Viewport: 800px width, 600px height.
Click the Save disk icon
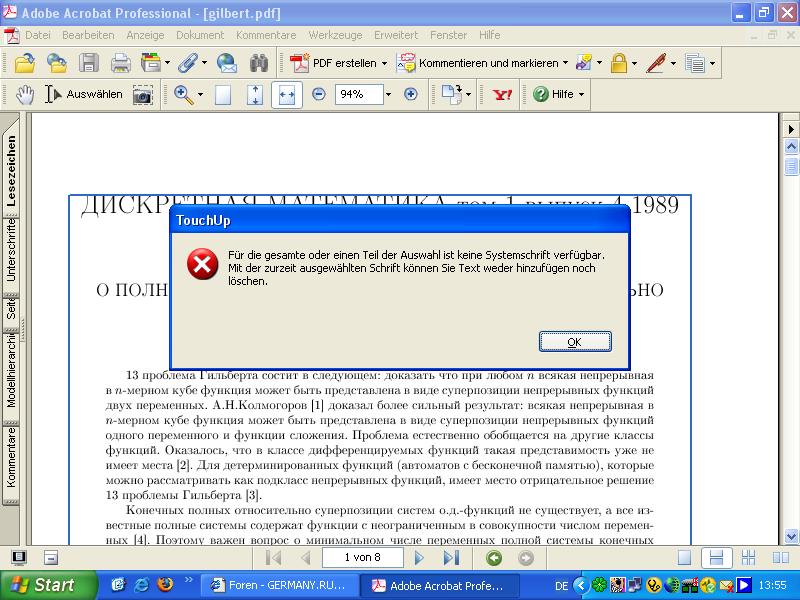(89, 63)
